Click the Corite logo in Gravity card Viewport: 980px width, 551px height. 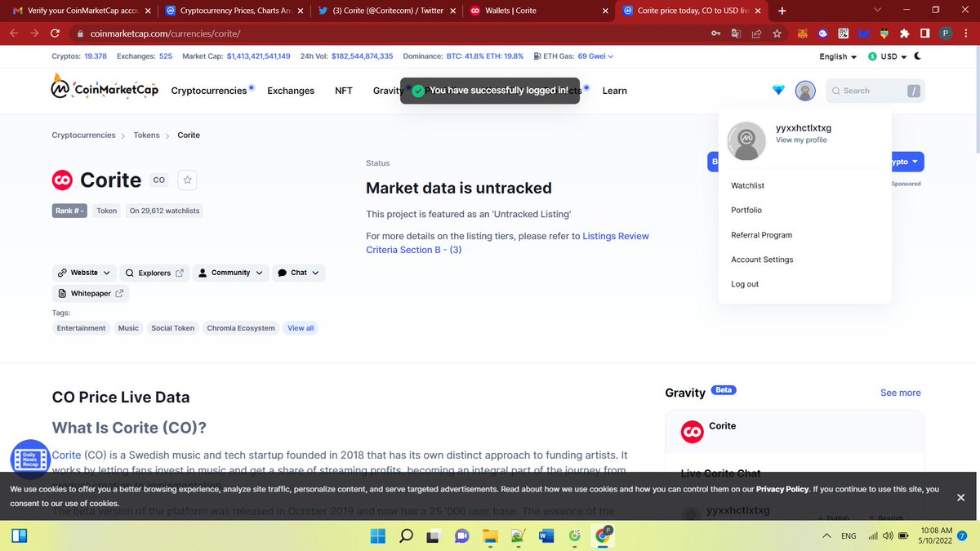(693, 432)
